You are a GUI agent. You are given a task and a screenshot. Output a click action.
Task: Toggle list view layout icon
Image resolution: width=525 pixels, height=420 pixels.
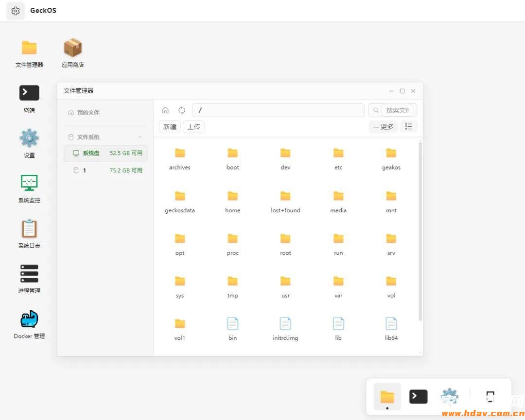(x=408, y=126)
